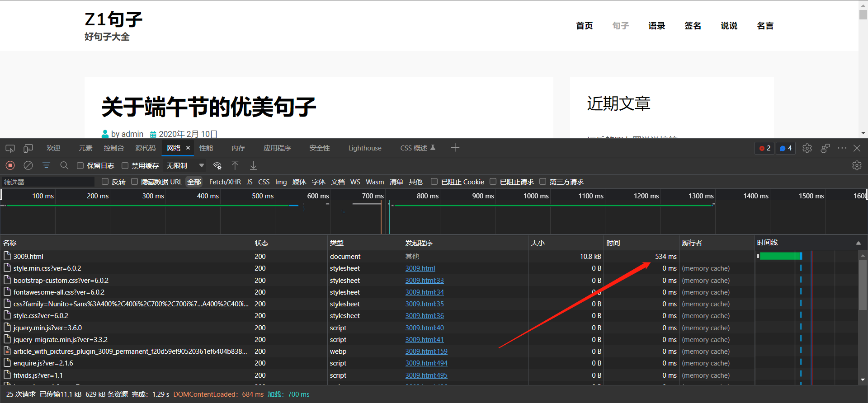
Task: Open initiator link 3009.html:33
Action: [x=425, y=281]
